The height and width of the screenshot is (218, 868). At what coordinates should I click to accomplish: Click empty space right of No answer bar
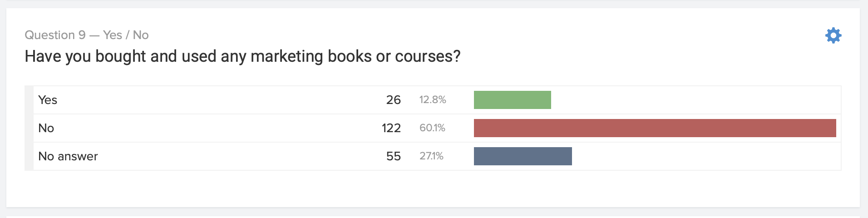(704, 156)
